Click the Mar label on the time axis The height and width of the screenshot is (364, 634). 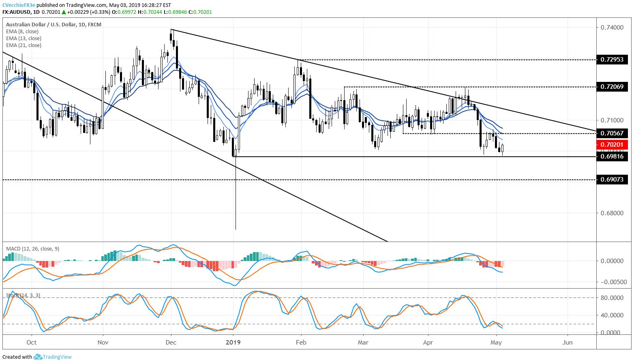coord(363,343)
